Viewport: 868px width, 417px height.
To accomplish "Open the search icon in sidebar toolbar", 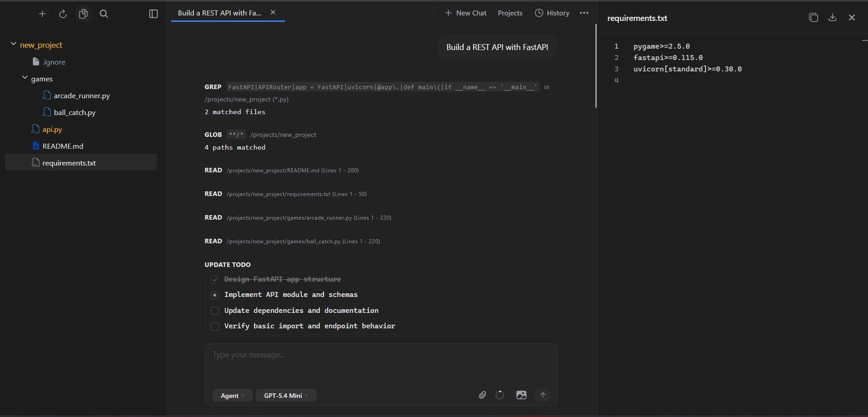I will coord(104,14).
